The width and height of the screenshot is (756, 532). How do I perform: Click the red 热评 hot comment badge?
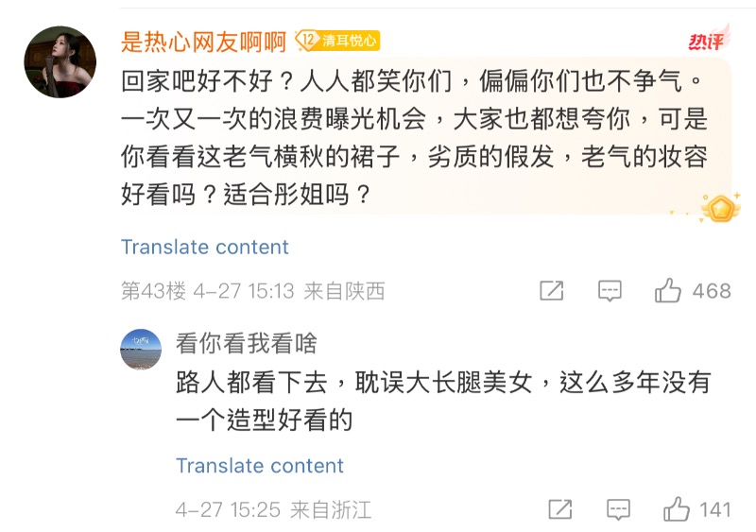pyautogui.click(x=708, y=40)
